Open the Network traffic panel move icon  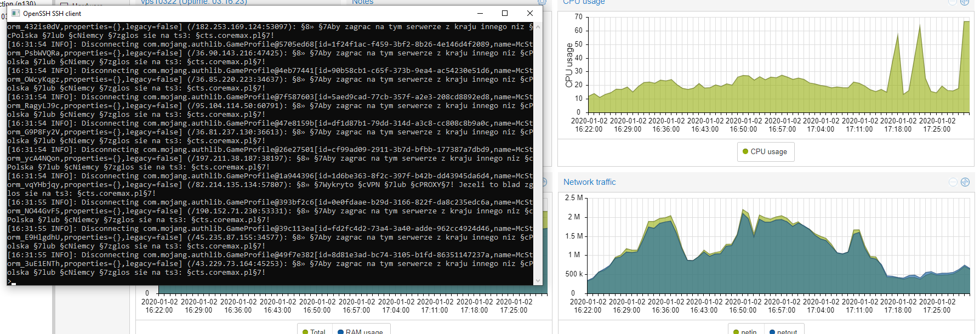pyautogui.click(x=965, y=182)
